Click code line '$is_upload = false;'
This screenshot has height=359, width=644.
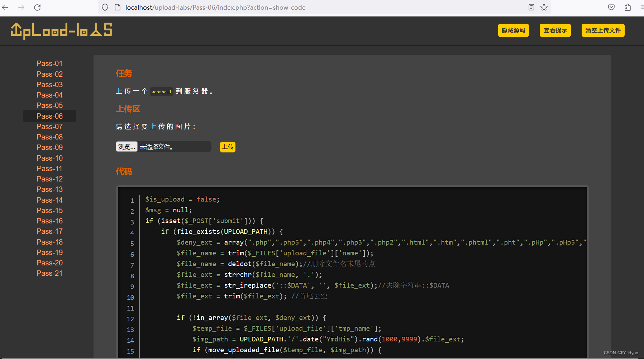pos(182,199)
